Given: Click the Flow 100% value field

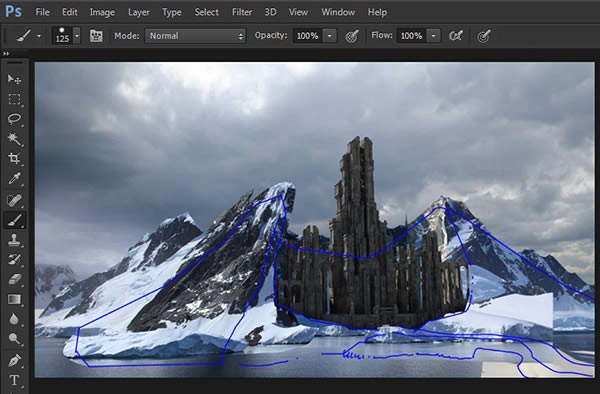Looking at the screenshot, I should click(x=412, y=36).
